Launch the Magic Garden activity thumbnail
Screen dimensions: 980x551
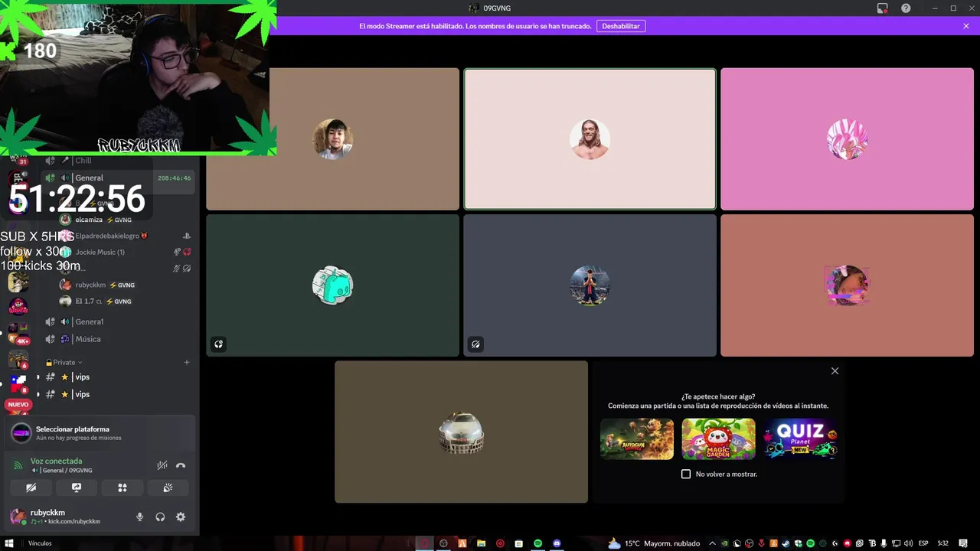tap(718, 439)
